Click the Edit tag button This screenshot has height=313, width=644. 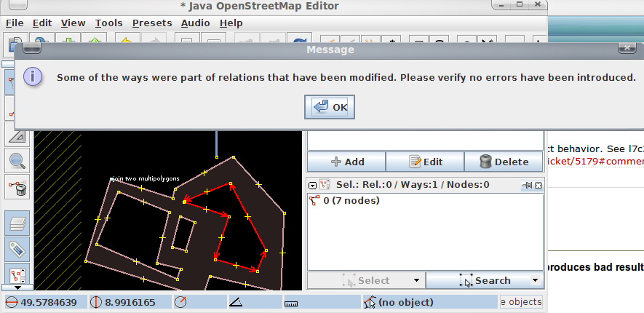425,162
